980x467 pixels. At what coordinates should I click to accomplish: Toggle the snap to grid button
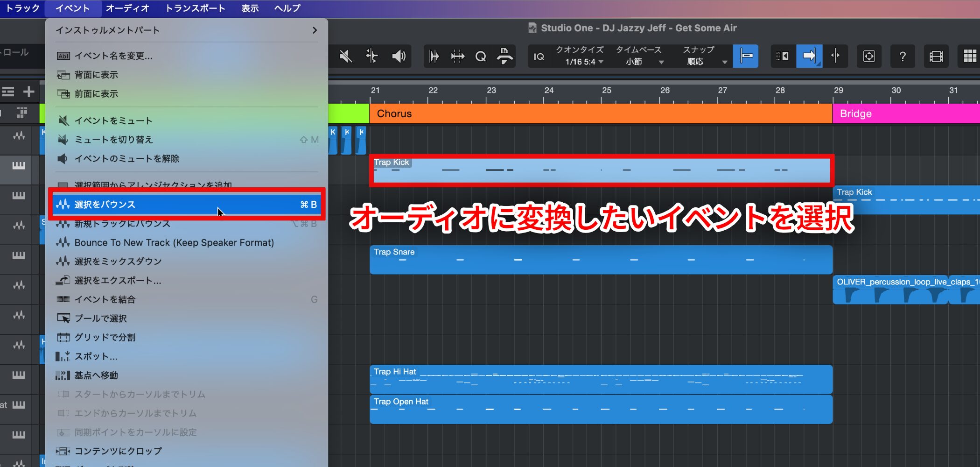pos(746,57)
